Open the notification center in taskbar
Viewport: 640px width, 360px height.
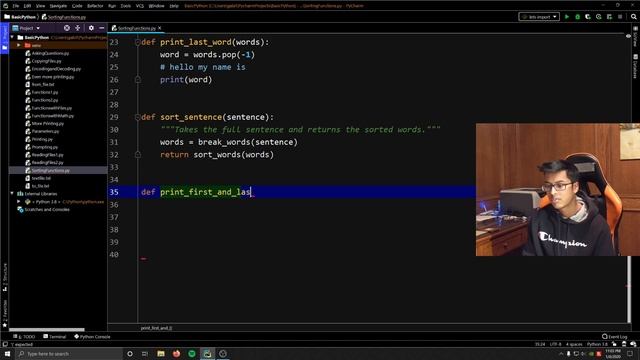(x=630, y=353)
